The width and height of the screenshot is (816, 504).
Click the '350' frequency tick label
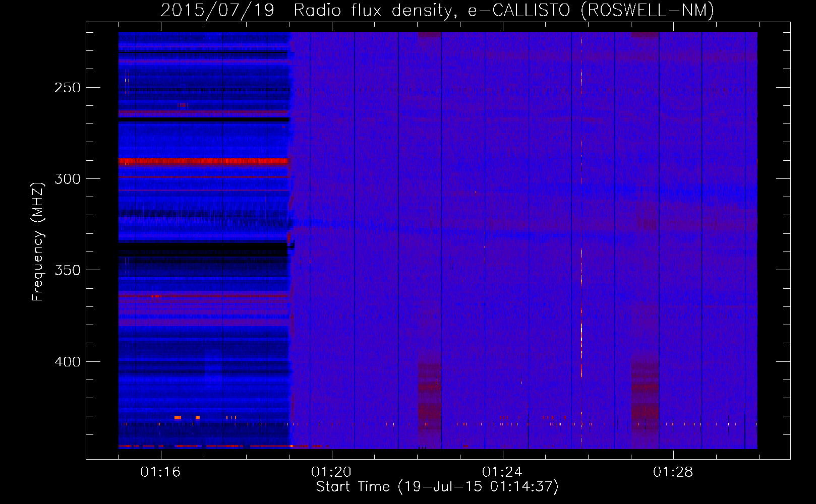tap(68, 270)
